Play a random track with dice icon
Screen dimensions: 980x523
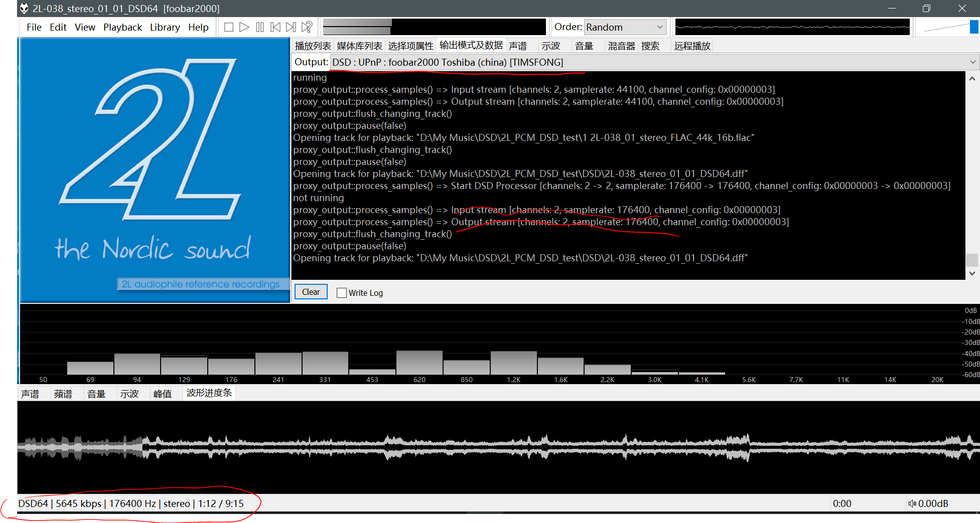[x=307, y=27]
